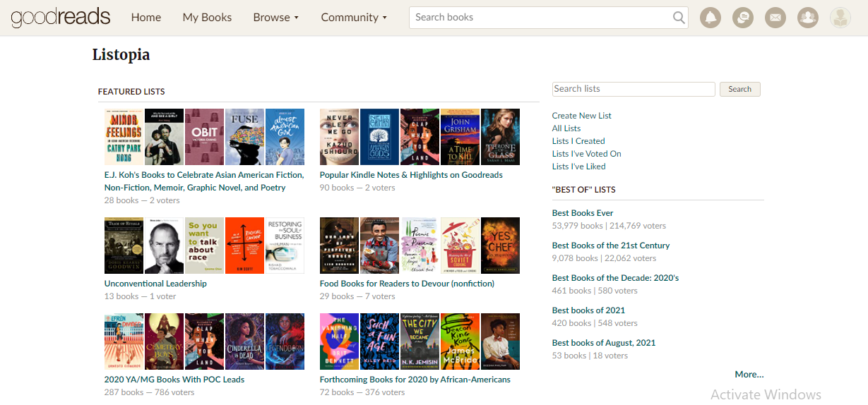Image resolution: width=868 pixels, height=405 pixels.
Task: Click the Such a Fun Age cover
Action: tap(379, 341)
